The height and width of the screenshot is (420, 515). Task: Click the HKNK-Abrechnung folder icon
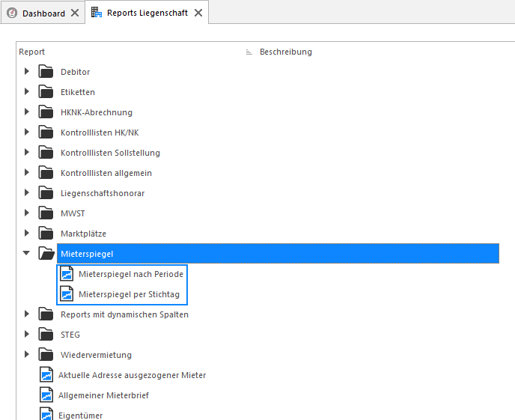[46, 112]
